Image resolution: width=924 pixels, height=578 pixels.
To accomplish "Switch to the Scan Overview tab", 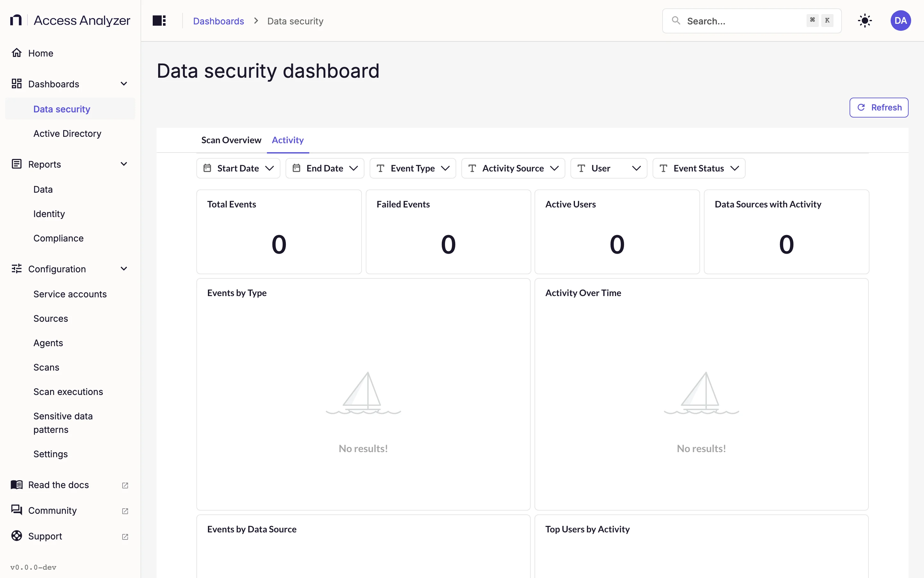I will [x=231, y=140].
